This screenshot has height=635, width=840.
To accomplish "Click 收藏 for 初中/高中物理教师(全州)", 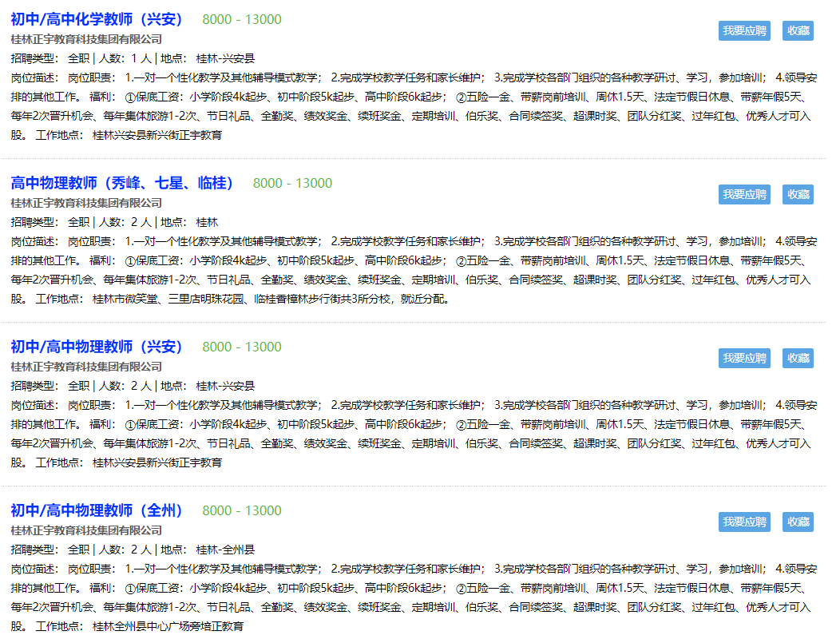I will [x=798, y=522].
